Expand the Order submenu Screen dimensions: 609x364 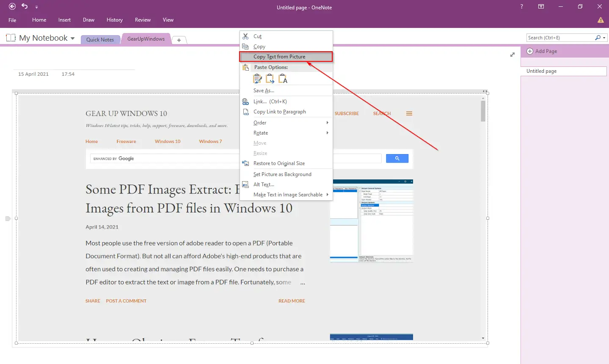point(286,123)
